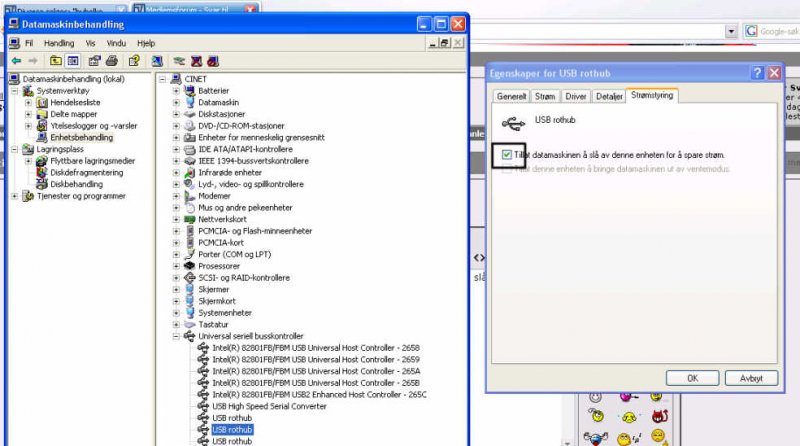Select Host Controller - 265C entry
The width and height of the screenshot is (800, 446).
click(319, 394)
